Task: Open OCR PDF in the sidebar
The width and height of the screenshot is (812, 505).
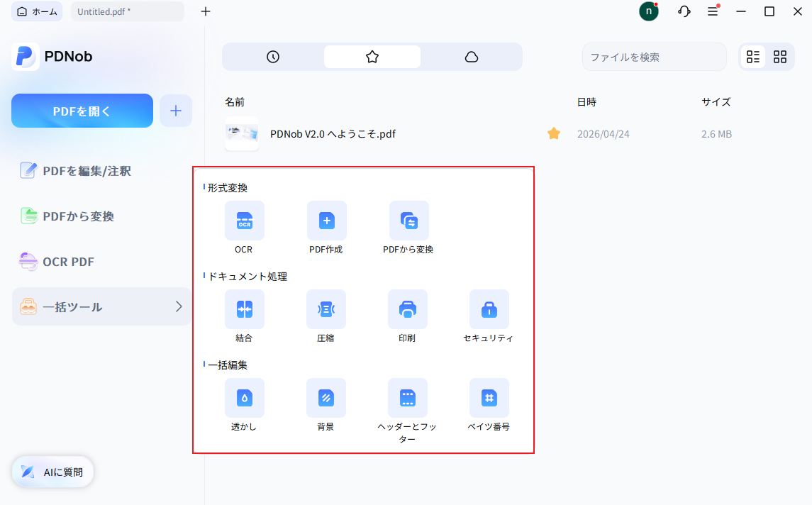Action: point(57,262)
